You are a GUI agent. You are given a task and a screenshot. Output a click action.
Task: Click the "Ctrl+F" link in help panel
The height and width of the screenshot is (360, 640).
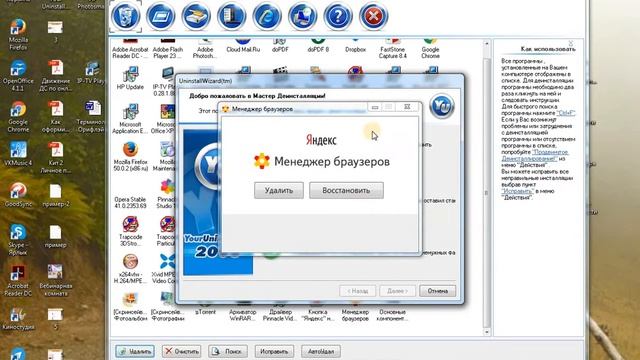pyautogui.click(x=566, y=113)
